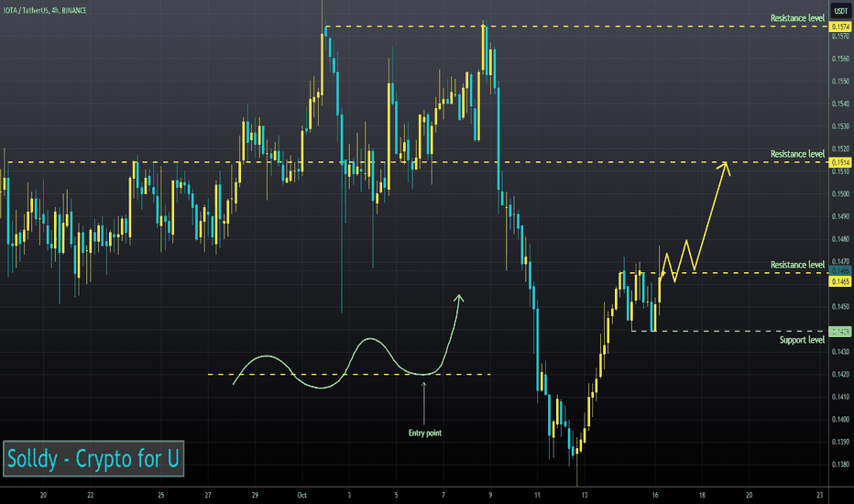Click the 0.1490 price axis label
Image resolution: width=854 pixels, height=504 pixels.
pos(840,216)
